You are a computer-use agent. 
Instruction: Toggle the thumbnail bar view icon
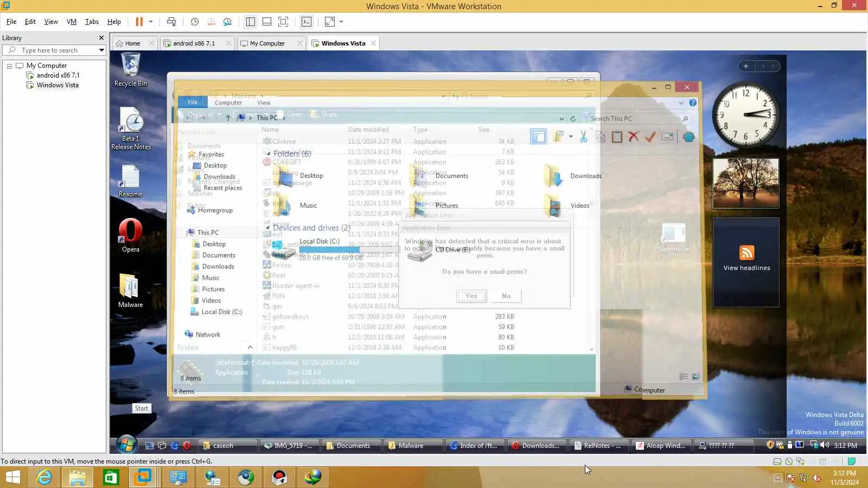click(267, 22)
